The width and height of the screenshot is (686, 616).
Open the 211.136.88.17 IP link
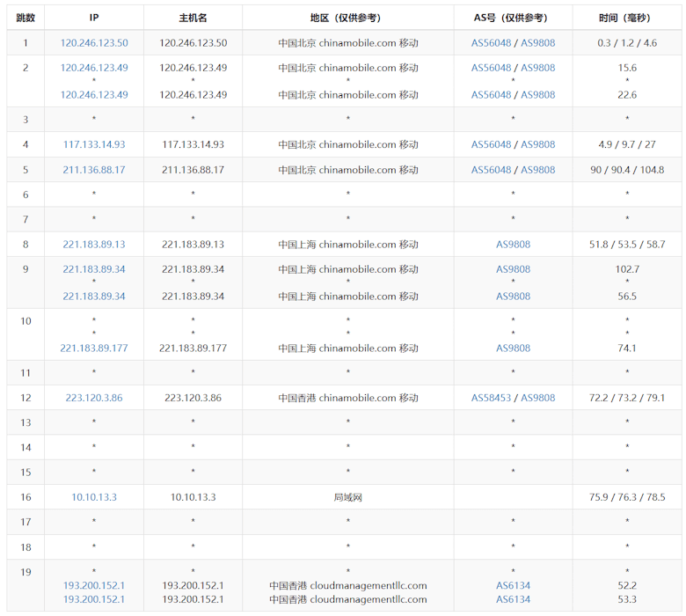pos(94,170)
